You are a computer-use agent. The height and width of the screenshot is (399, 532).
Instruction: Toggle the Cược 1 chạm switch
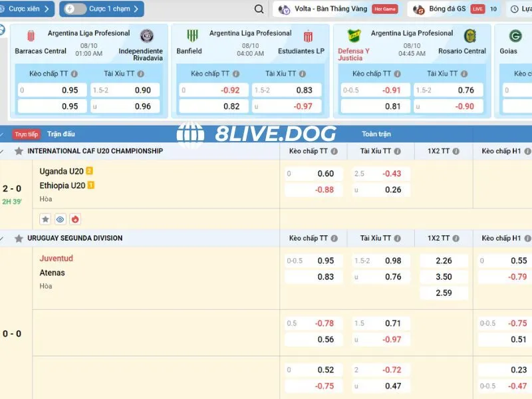click(75, 9)
